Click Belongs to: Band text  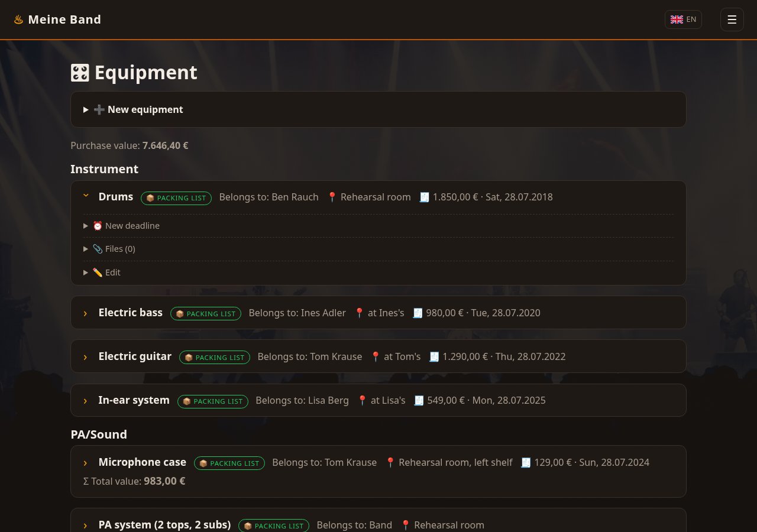click(x=354, y=525)
